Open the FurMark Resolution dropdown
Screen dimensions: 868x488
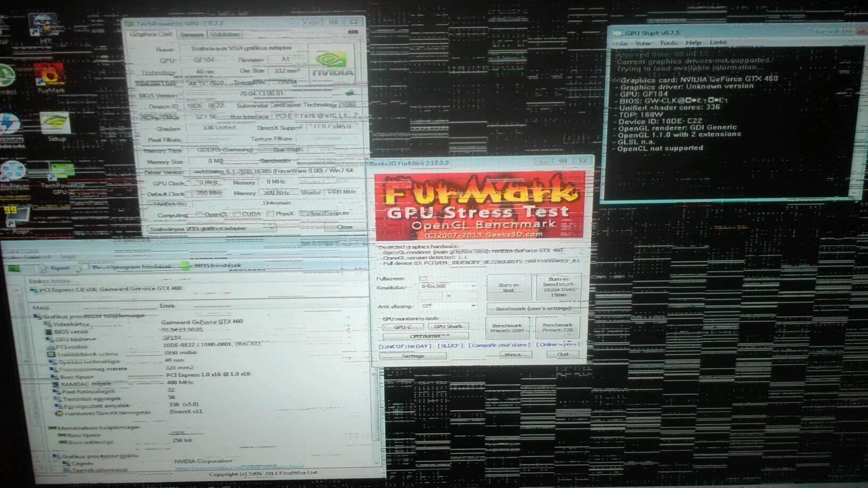(448, 286)
